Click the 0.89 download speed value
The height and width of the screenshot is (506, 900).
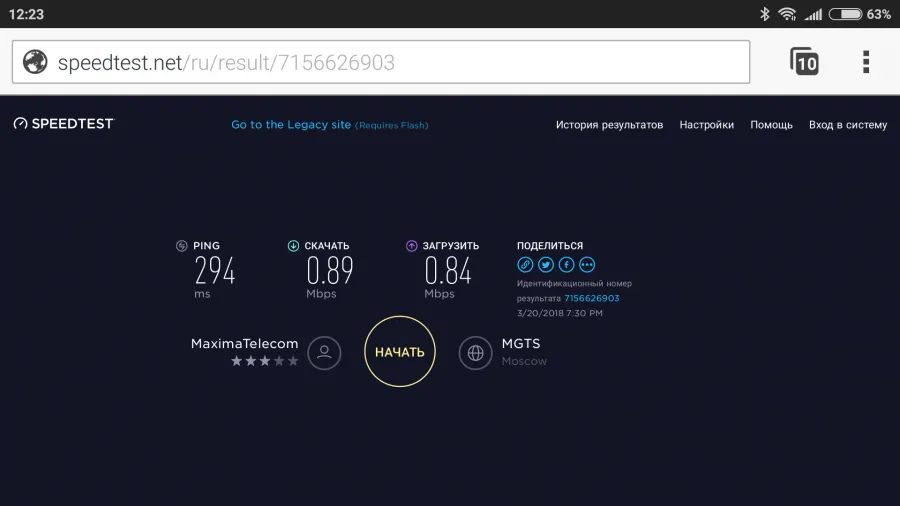329,270
